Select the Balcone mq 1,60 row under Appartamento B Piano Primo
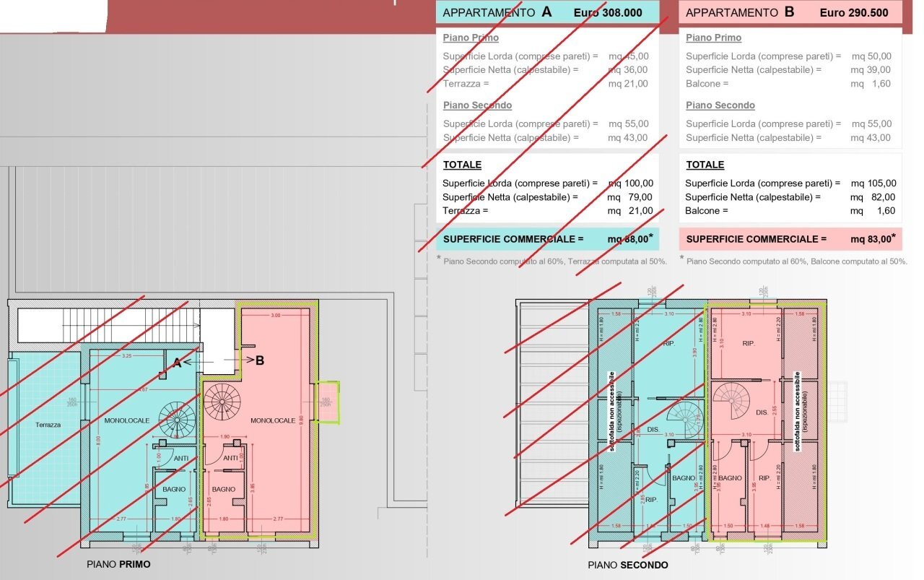 [x=788, y=84]
